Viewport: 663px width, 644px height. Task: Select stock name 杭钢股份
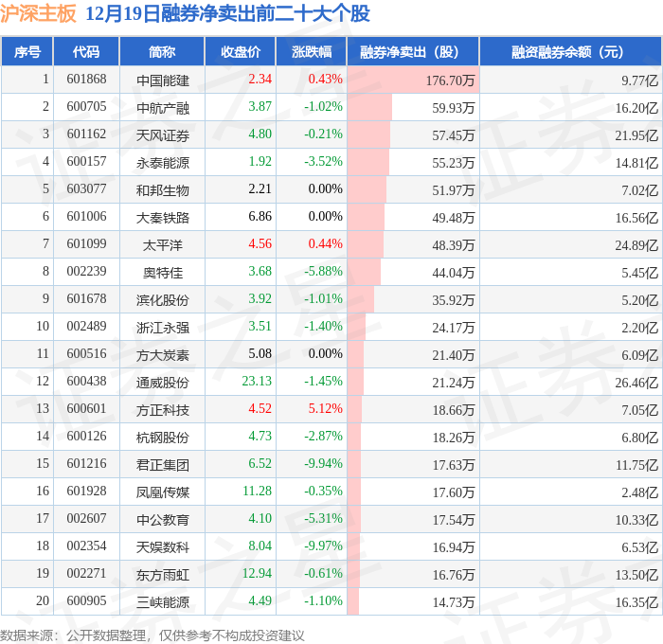point(163,438)
